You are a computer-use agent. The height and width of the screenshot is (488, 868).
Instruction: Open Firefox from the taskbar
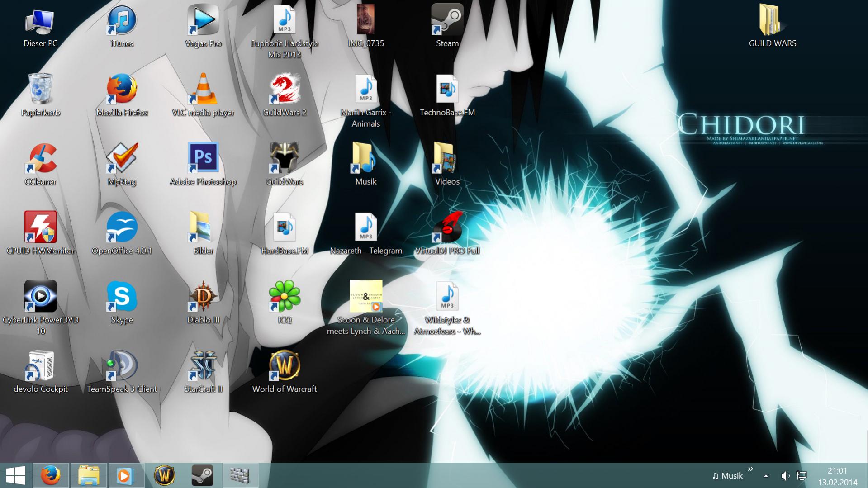[51, 475]
